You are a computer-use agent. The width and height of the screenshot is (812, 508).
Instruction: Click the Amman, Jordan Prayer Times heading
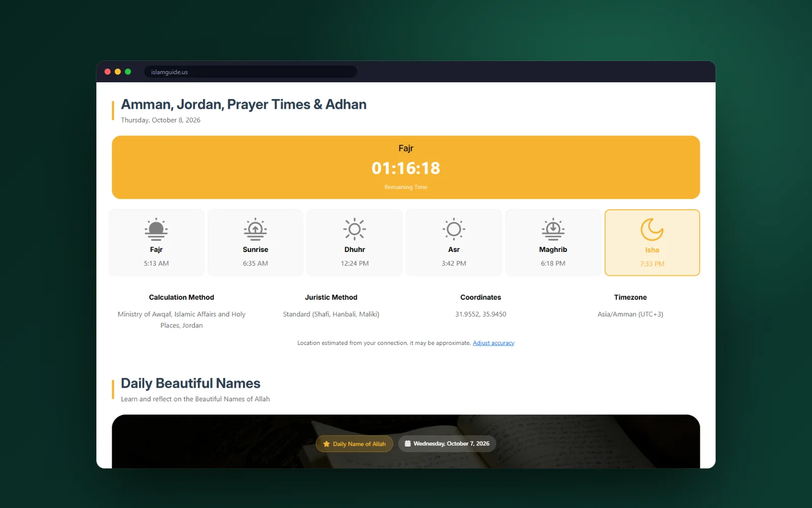coord(244,104)
